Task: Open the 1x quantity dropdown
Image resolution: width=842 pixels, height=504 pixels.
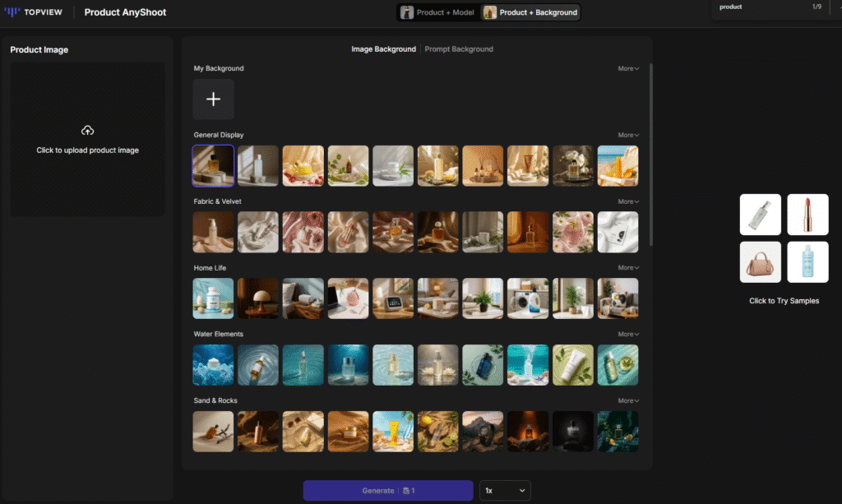Action: click(x=505, y=491)
